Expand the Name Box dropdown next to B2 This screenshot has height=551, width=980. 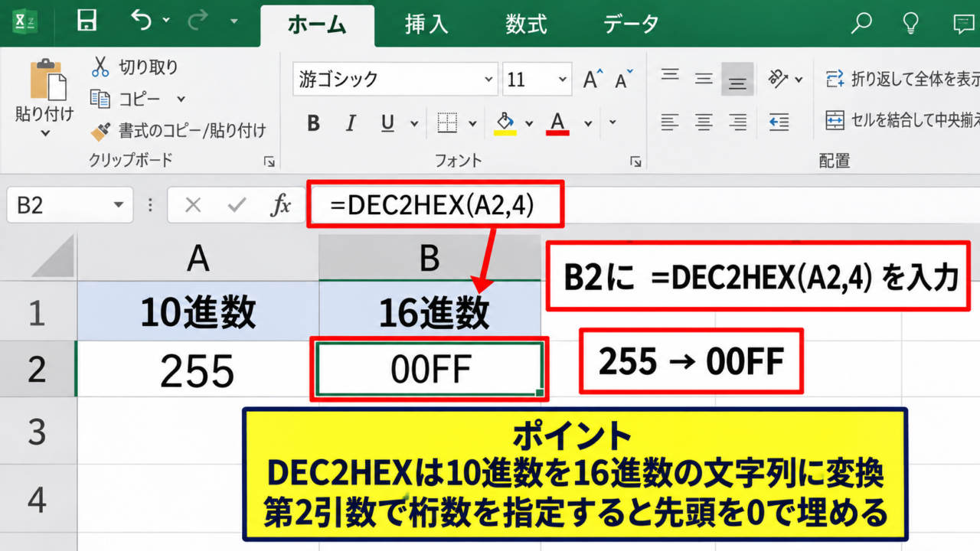tap(118, 205)
